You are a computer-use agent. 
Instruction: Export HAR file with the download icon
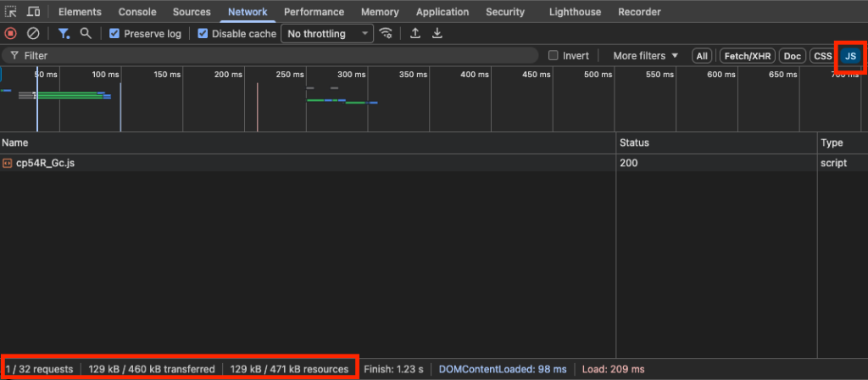pyautogui.click(x=437, y=33)
